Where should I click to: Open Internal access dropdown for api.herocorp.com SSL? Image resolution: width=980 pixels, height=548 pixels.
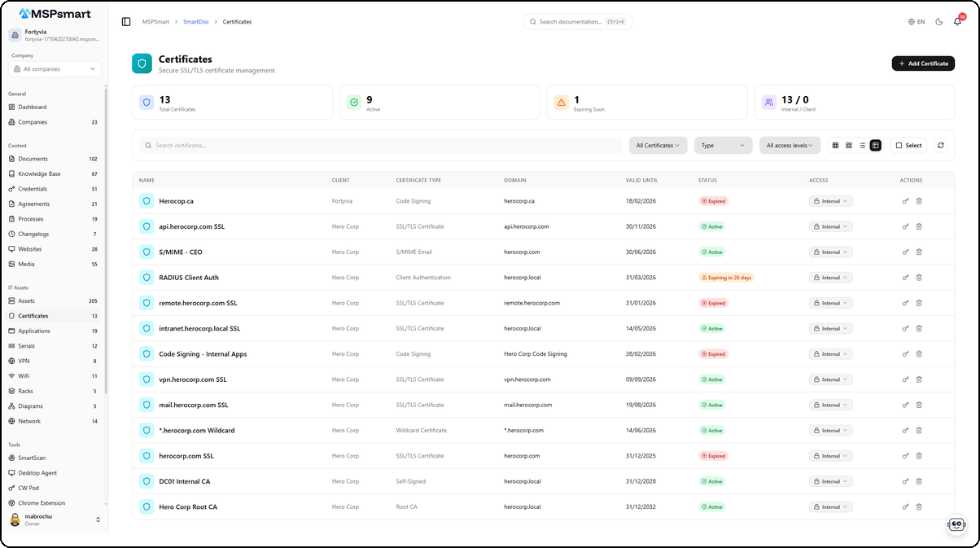pyautogui.click(x=831, y=226)
